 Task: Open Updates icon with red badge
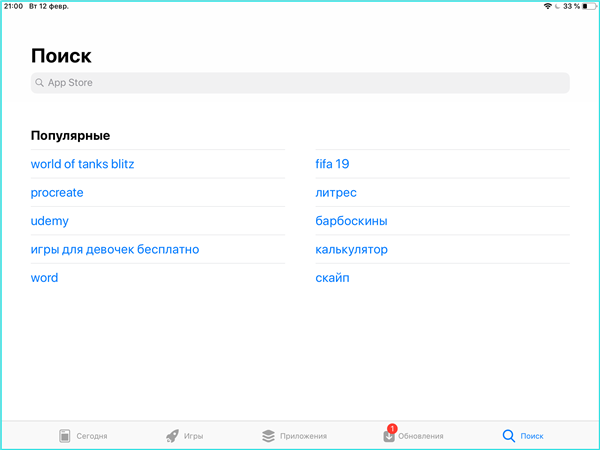coord(390,434)
